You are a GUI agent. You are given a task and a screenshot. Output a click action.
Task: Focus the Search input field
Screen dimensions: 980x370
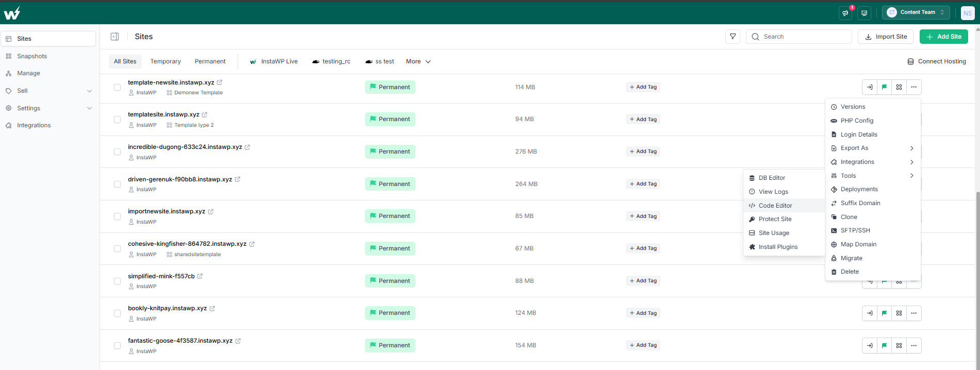coord(799,37)
